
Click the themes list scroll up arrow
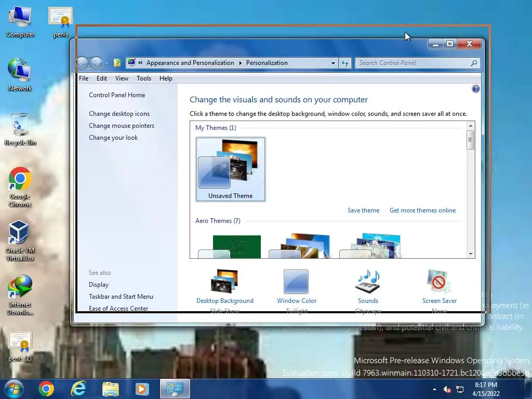(x=471, y=126)
